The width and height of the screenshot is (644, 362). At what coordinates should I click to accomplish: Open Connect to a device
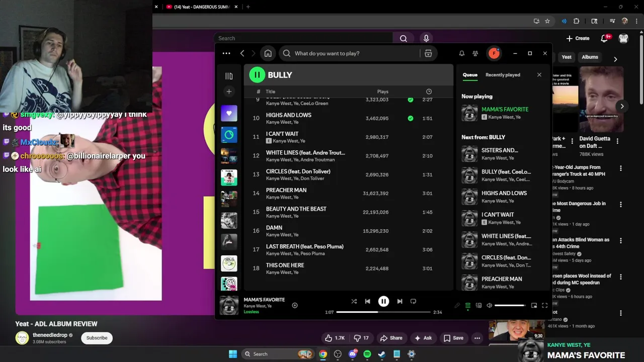(x=478, y=305)
